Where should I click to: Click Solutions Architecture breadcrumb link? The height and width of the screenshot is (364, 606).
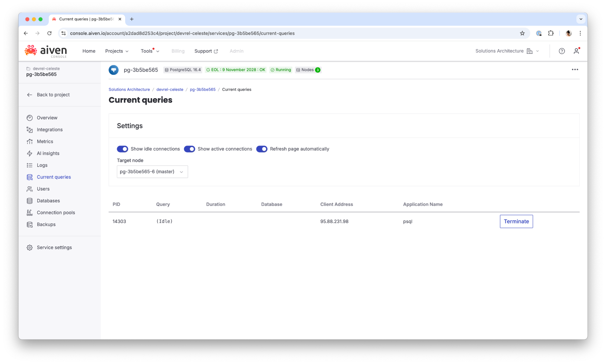tap(129, 90)
